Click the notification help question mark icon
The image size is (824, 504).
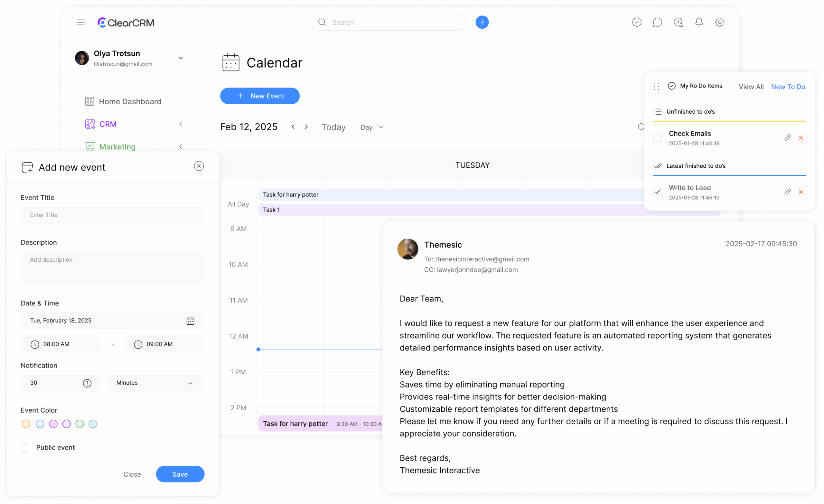click(87, 383)
